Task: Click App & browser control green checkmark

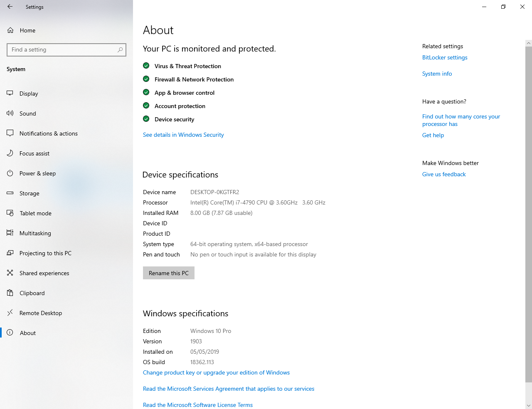Action: [x=146, y=92]
